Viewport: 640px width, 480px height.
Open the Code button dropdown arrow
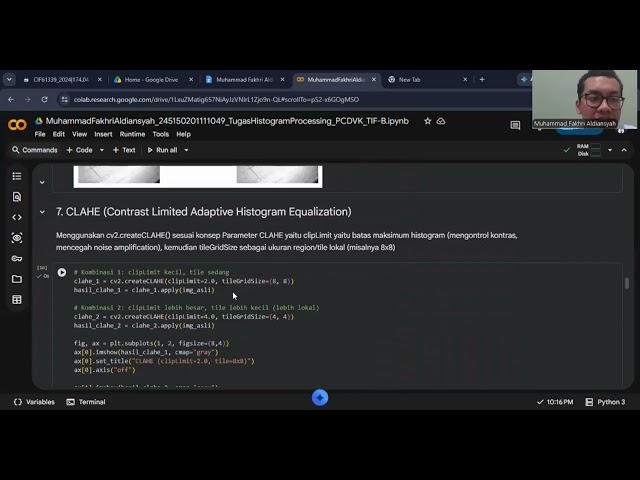(x=102, y=150)
